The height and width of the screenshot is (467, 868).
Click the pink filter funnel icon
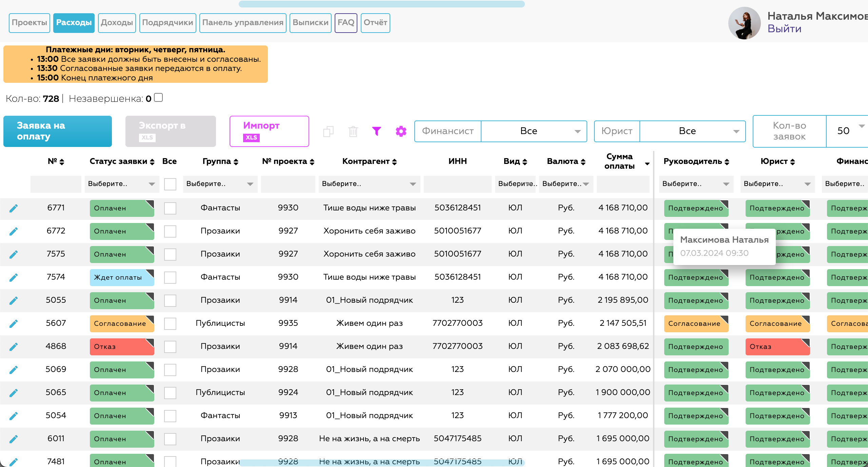tap(376, 131)
